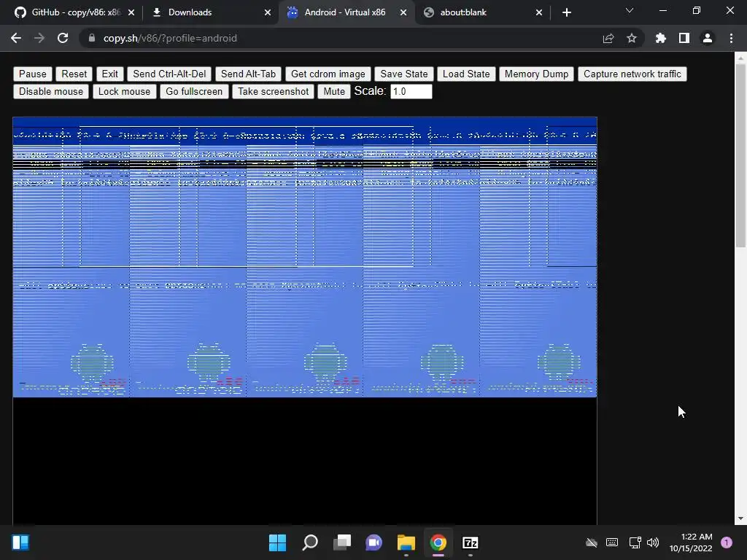Reload the current page

tap(63, 38)
